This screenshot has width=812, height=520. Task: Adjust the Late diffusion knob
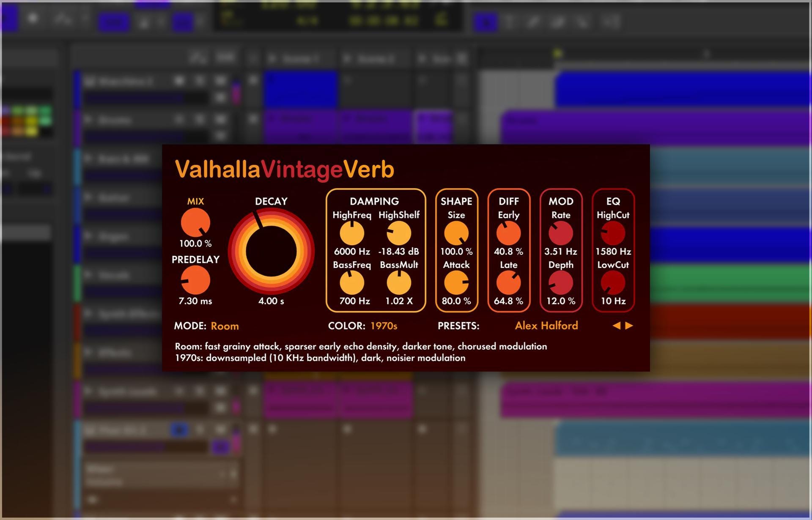(508, 283)
